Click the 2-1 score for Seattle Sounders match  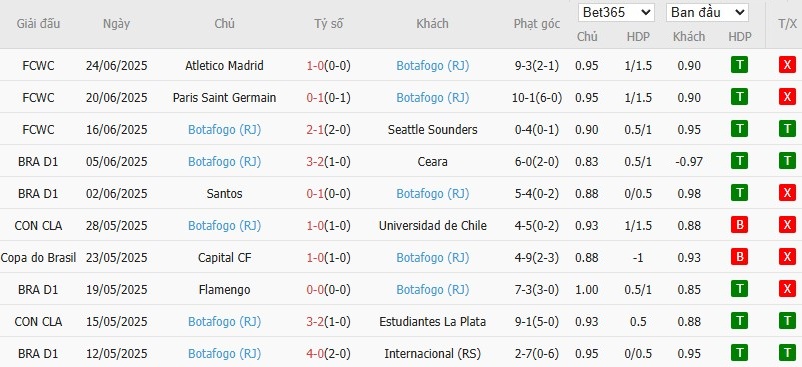316,130
